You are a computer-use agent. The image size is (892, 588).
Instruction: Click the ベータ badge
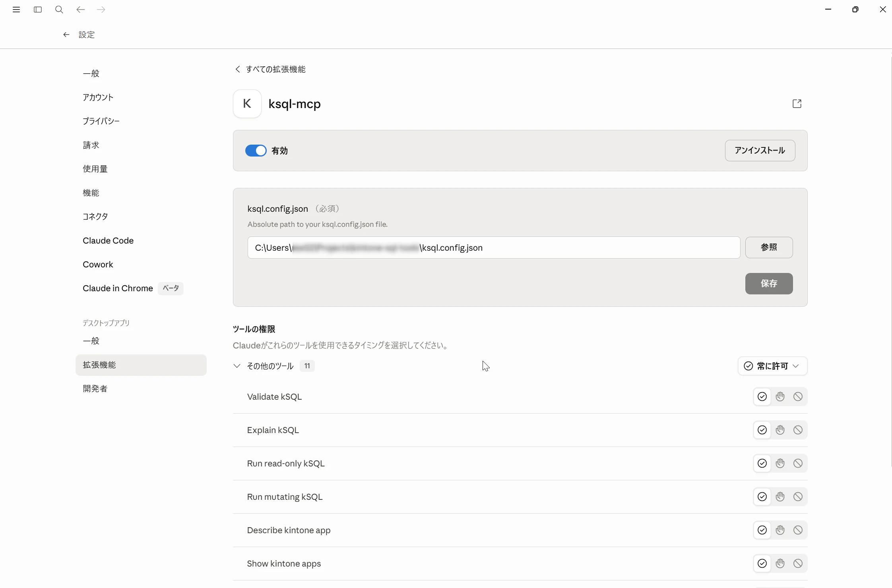point(171,288)
